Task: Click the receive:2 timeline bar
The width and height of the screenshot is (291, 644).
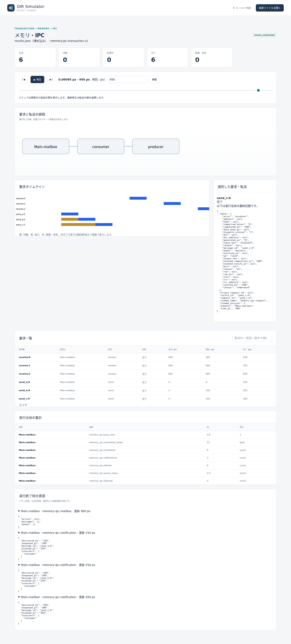Action: point(203,209)
